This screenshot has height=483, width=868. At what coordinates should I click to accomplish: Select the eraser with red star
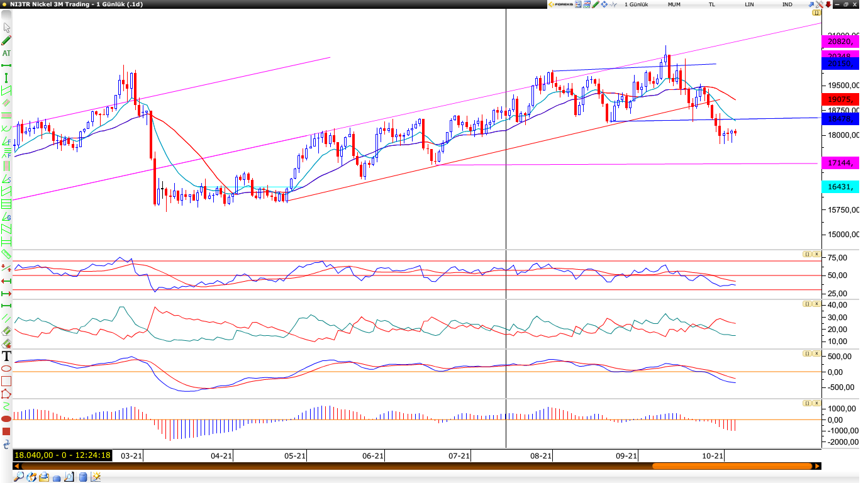point(6,343)
